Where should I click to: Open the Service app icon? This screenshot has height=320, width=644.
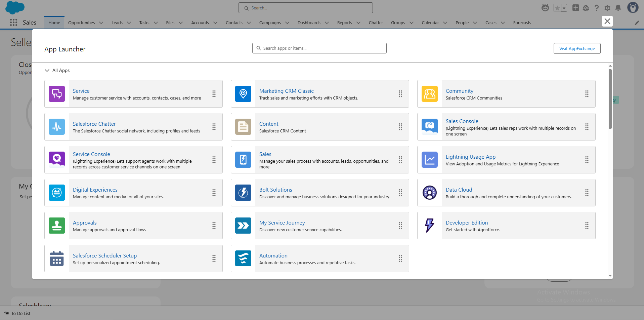(57, 94)
